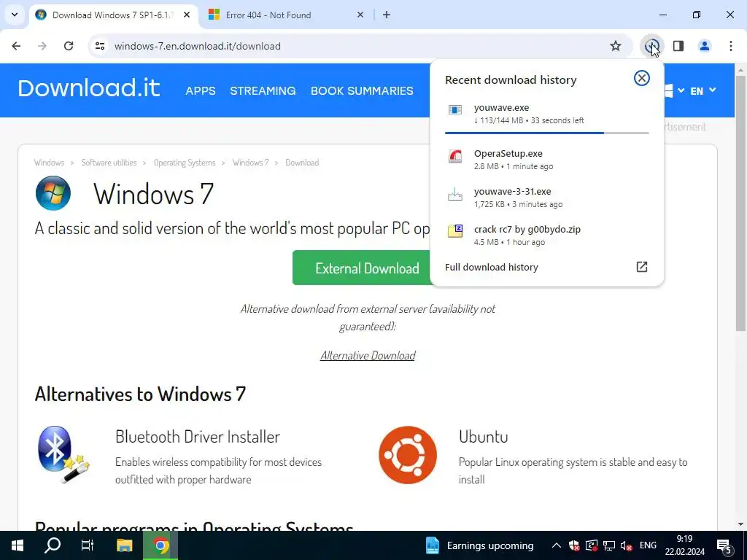The image size is (747, 560).
Task: Go to Download.it home logo
Action: point(88,88)
